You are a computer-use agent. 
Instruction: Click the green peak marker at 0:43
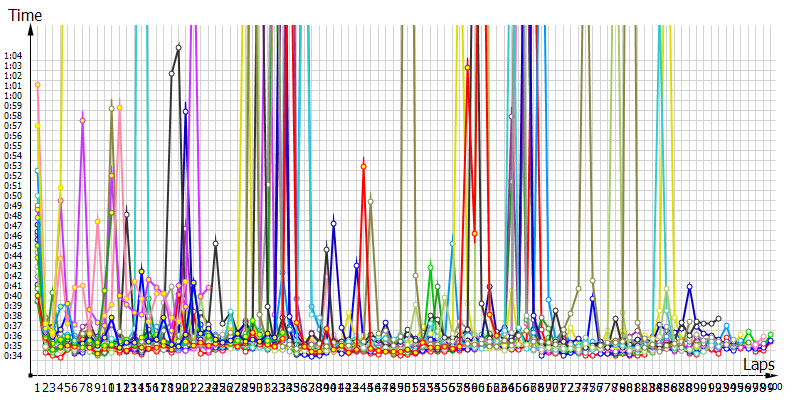(x=430, y=266)
